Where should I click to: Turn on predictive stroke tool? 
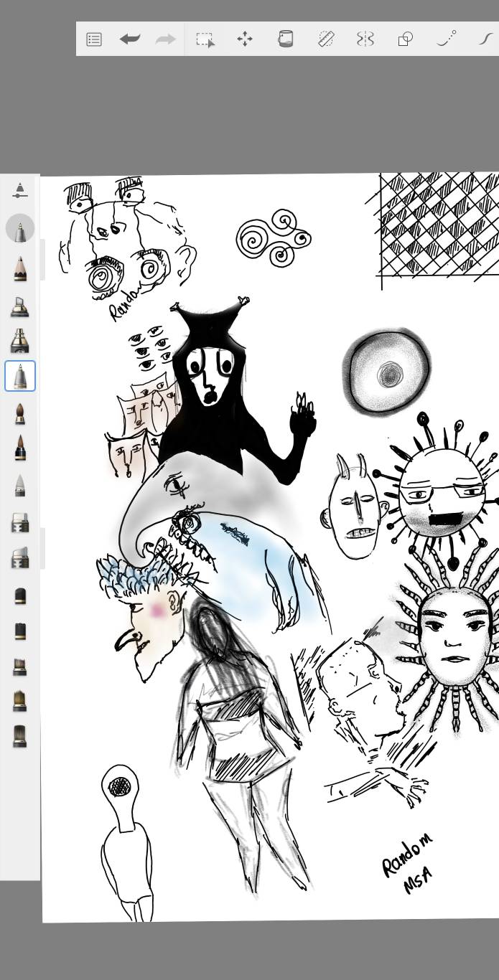[x=447, y=39]
